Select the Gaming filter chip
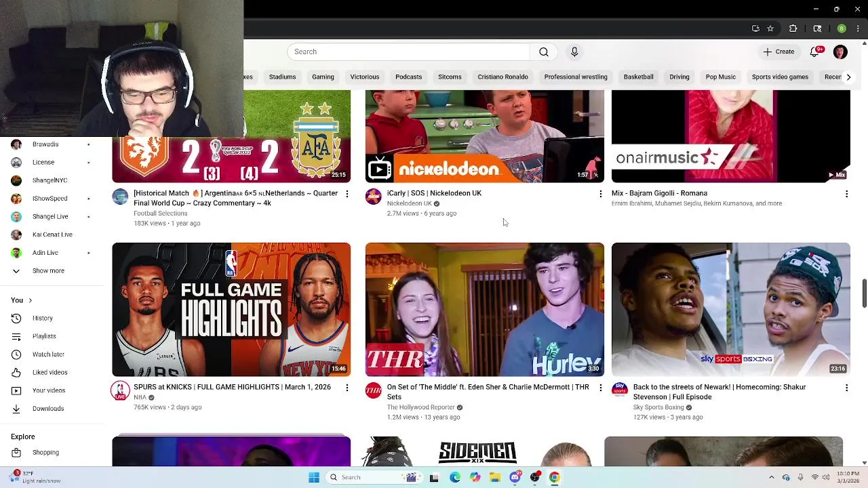The image size is (868, 488). (323, 77)
